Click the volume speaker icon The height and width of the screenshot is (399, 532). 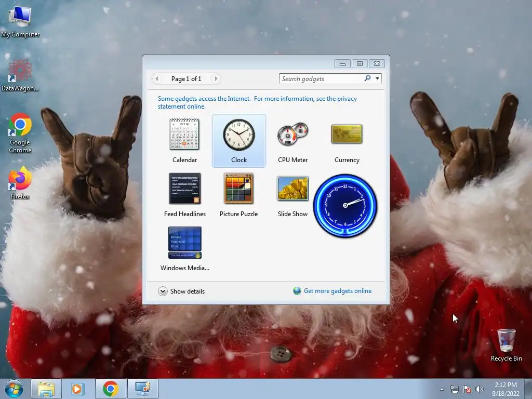(479, 389)
